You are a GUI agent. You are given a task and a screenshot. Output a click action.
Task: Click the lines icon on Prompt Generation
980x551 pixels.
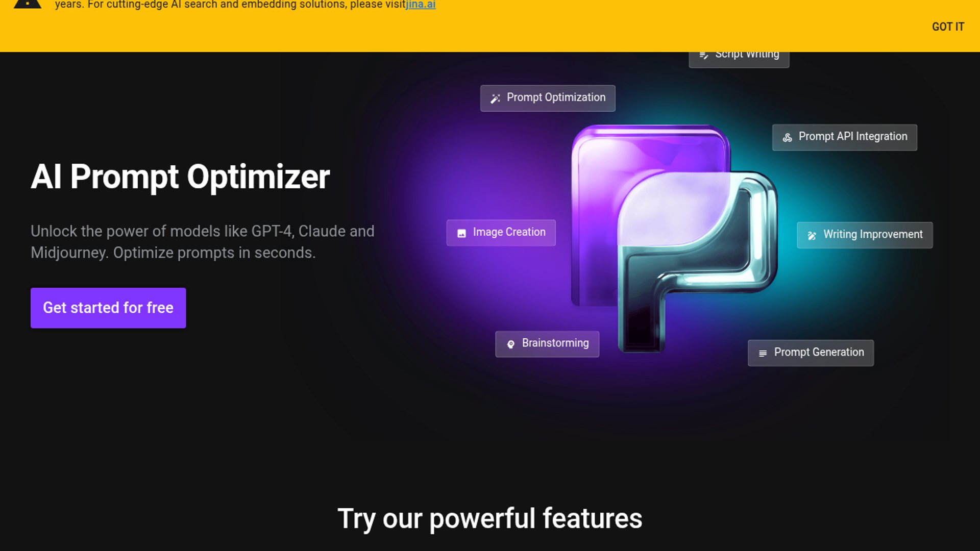[763, 353]
